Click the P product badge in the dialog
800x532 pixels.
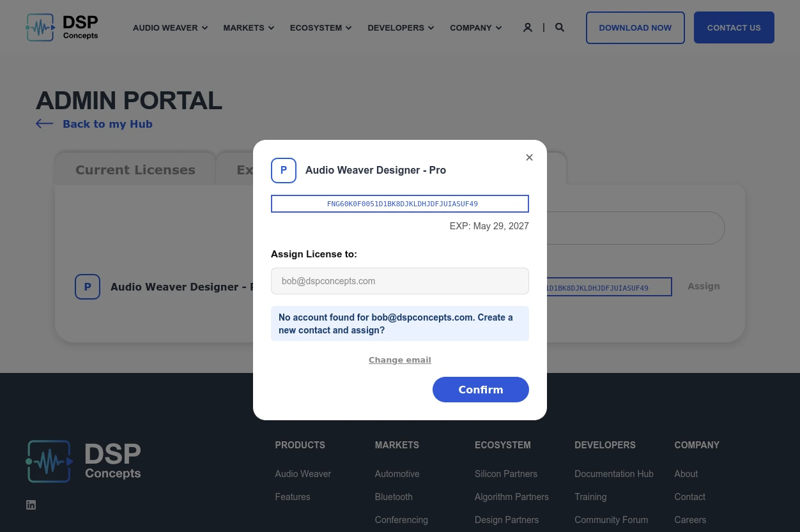click(284, 171)
